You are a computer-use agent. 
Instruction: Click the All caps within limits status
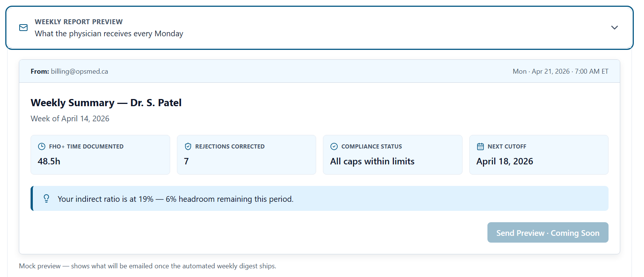tap(372, 161)
